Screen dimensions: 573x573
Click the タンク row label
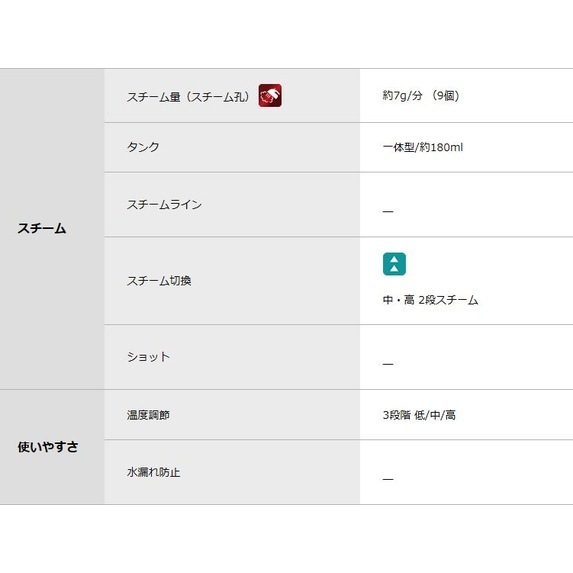tap(143, 147)
